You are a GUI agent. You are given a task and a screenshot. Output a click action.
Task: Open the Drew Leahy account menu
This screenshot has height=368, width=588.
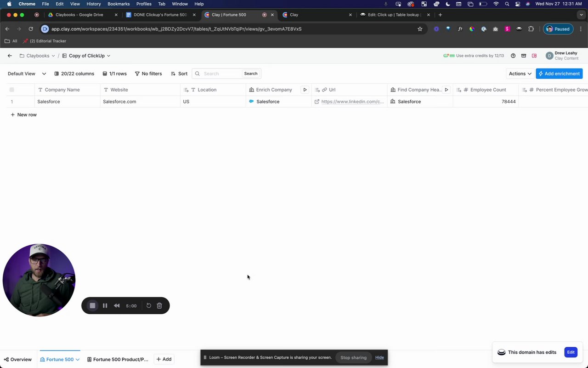[562, 56]
